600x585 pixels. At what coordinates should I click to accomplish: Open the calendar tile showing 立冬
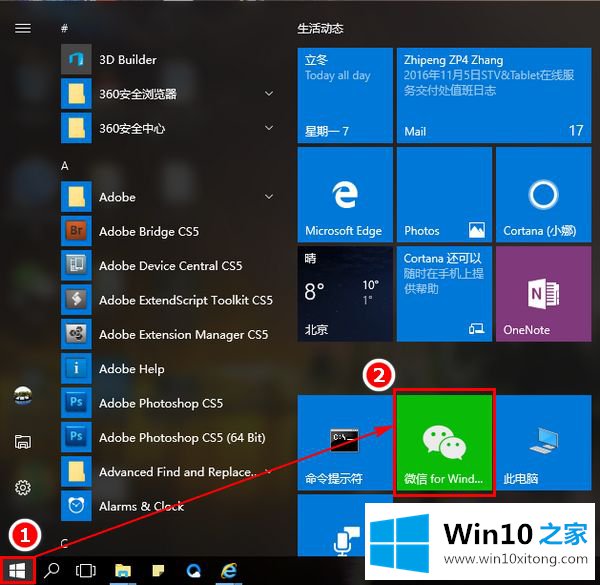345,95
